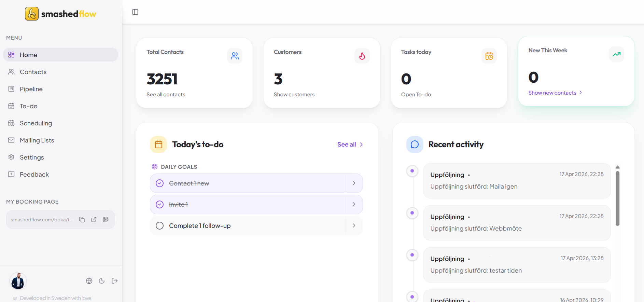Click the See all to-do link

[350, 145]
